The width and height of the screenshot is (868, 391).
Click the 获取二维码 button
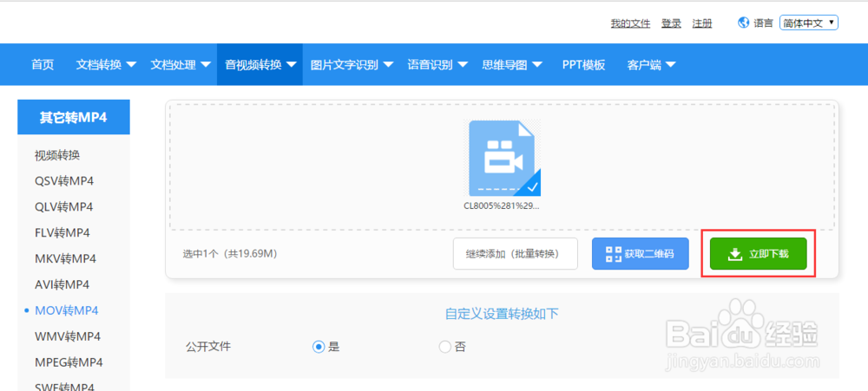(641, 254)
